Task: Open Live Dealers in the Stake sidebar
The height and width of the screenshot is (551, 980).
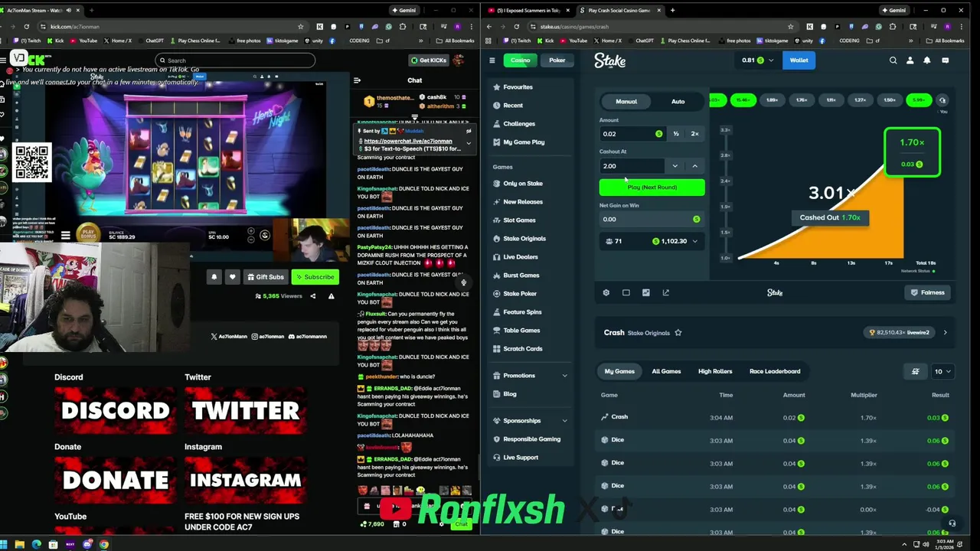Action: [x=521, y=257]
